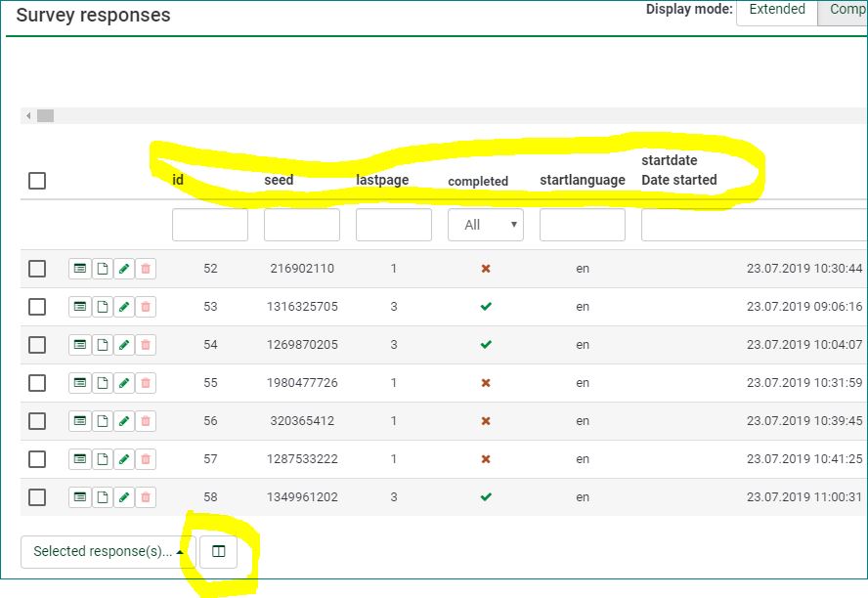868x598 pixels.
Task: Focus the startlanguage filter text box
Action: [x=583, y=225]
